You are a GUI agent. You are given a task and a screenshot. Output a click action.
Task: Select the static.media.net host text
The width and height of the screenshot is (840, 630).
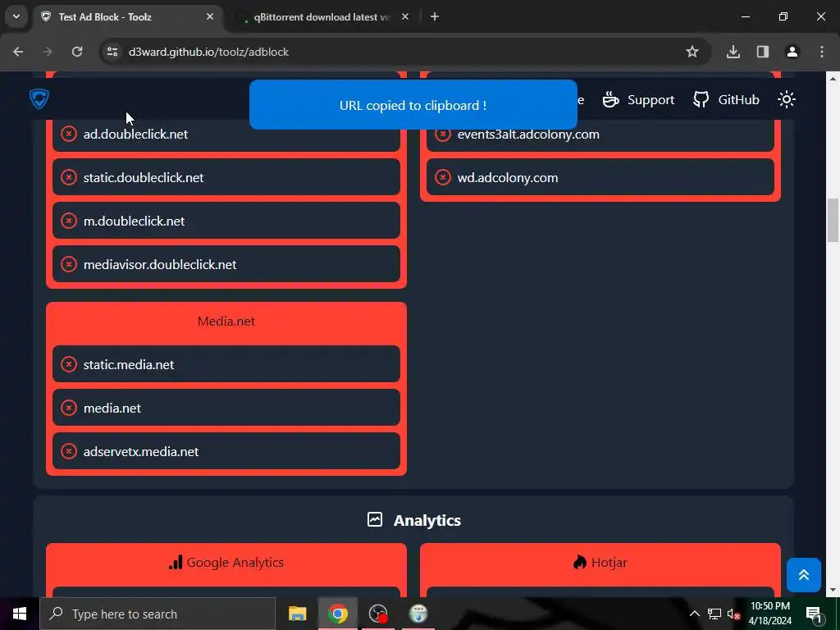pyautogui.click(x=129, y=365)
